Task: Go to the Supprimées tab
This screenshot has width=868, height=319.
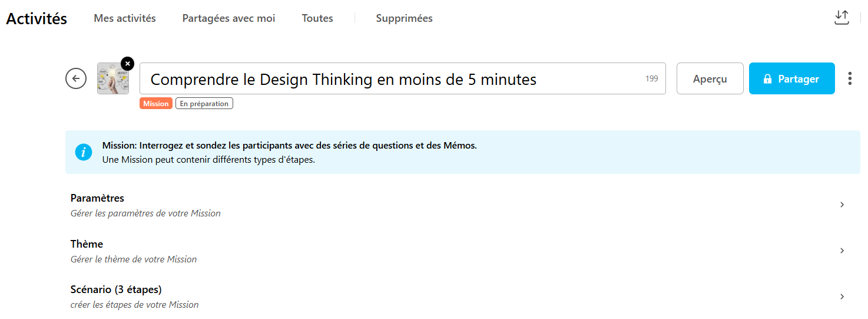Action: click(404, 18)
